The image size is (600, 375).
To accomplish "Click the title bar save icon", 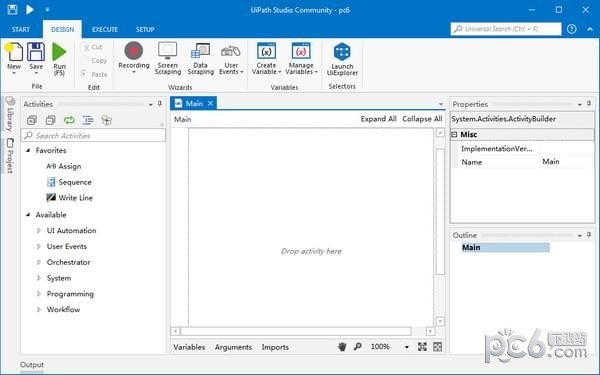I will (12, 10).
